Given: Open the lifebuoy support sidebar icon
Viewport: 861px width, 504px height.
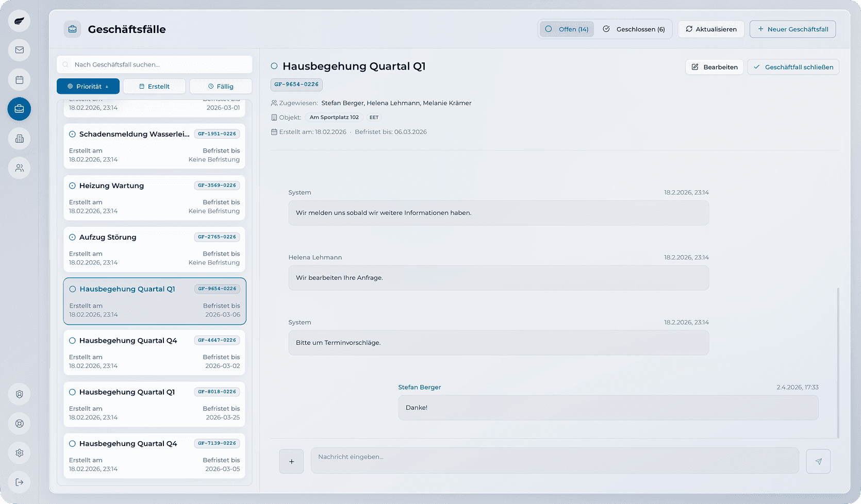Looking at the screenshot, I should (x=19, y=424).
